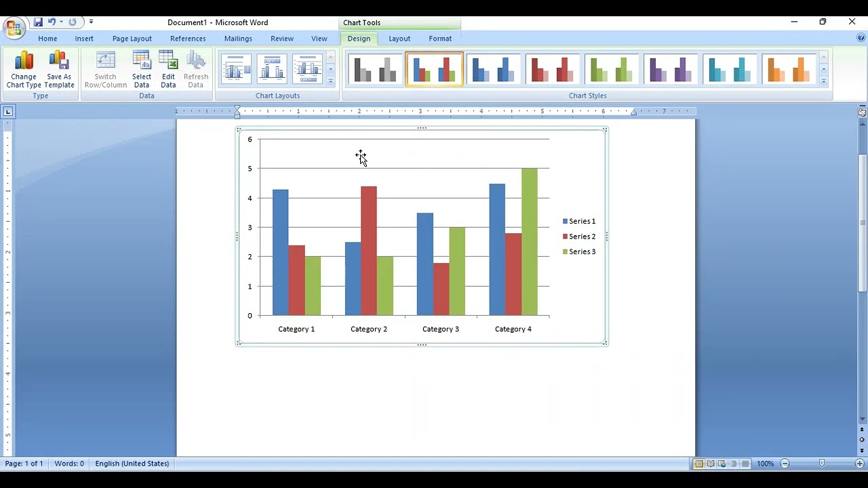868x488 pixels.
Task: Apply third chart layout thumbnail
Action: coord(308,69)
